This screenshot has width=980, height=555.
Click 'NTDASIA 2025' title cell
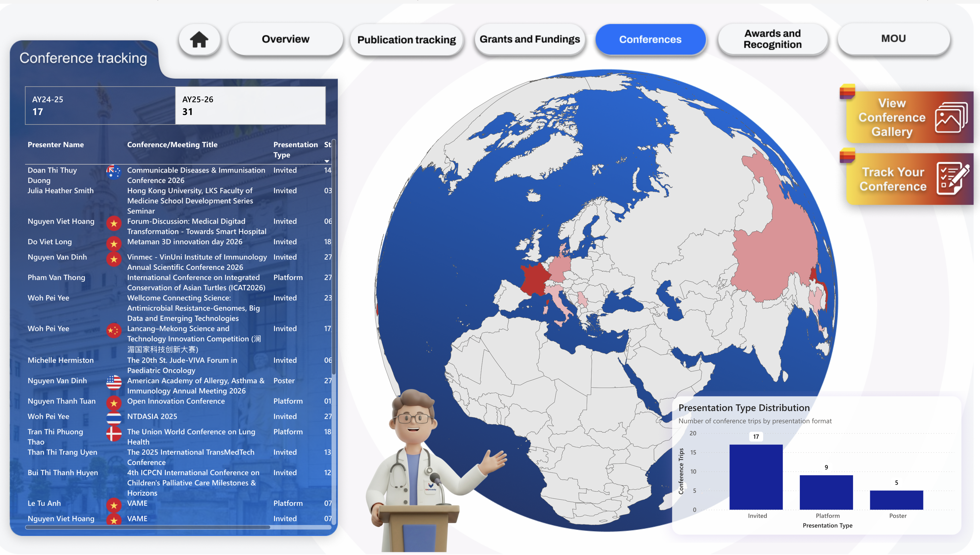[152, 416]
